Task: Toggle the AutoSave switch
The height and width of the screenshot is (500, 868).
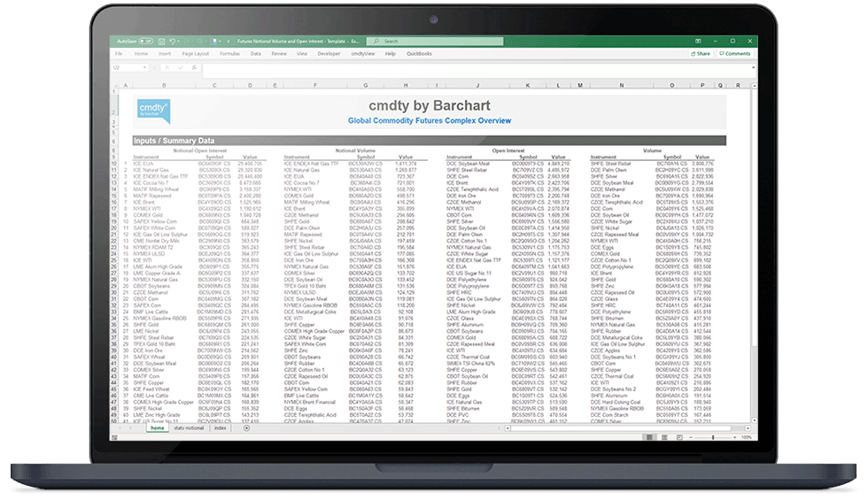Action: 145,41
